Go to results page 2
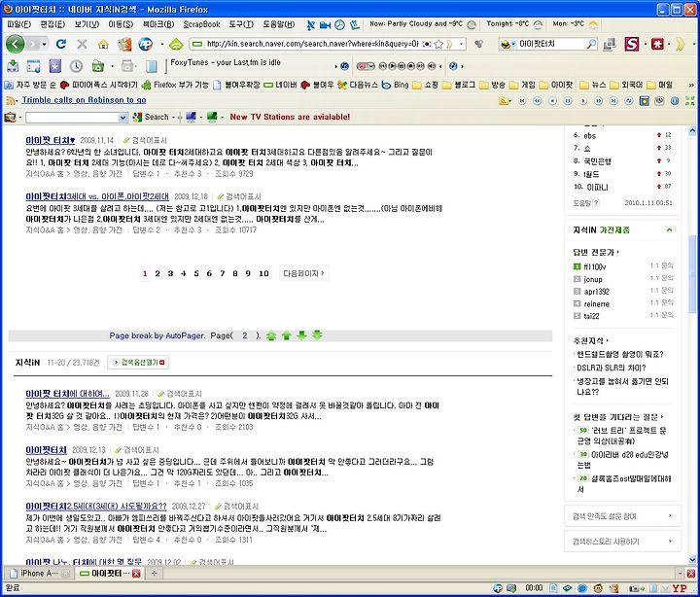Image resolution: width=700 pixels, height=597 pixels. coord(157,273)
